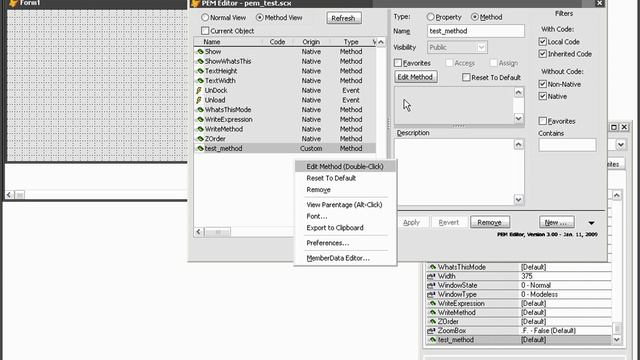
Task: Click the Name input field
Action: tap(476, 31)
